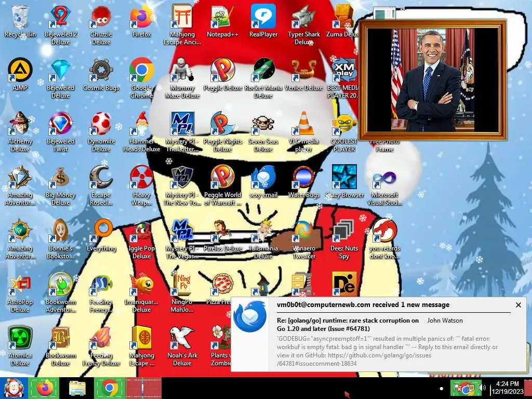Launch the Everything search shortcut

[x=101, y=235]
